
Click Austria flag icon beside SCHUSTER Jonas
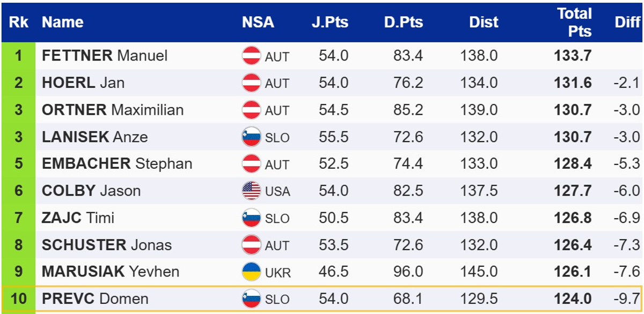(x=251, y=245)
